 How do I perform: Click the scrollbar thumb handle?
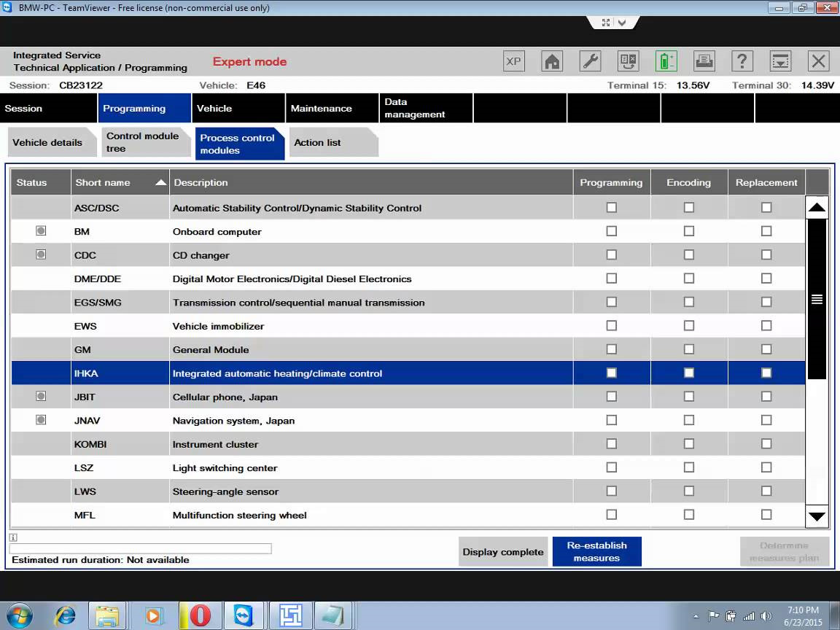point(817,300)
